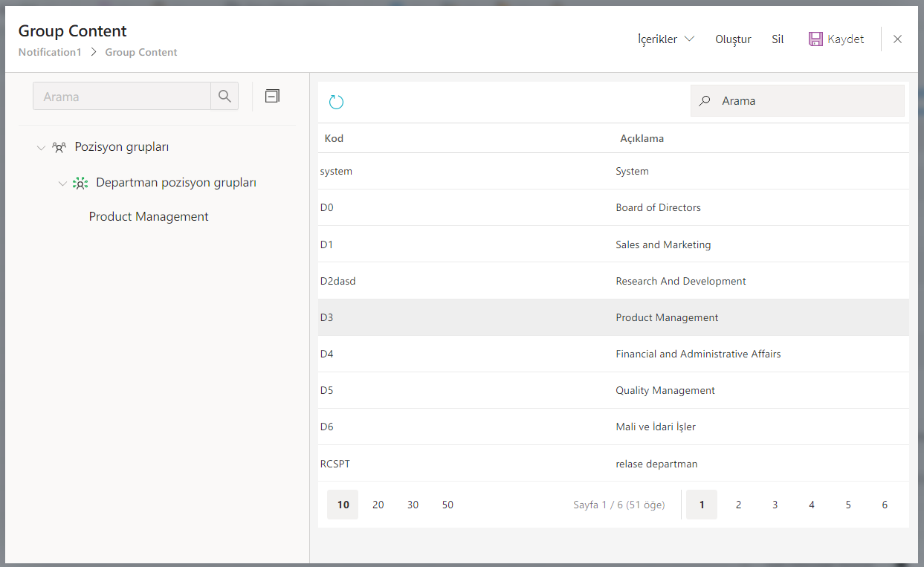Viewport: 924px width, 567px height.
Task: Click the magnifier icon in table search
Action: tap(705, 101)
